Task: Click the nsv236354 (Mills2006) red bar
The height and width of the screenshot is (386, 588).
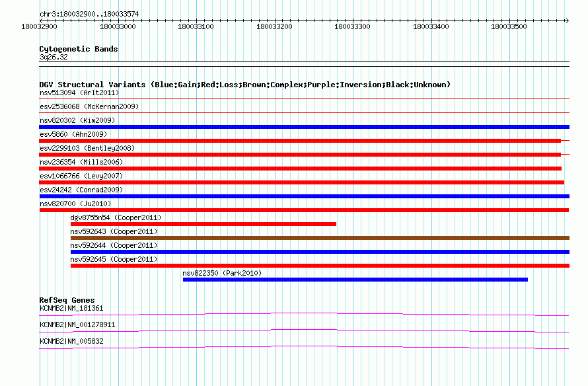Action: 301,169
